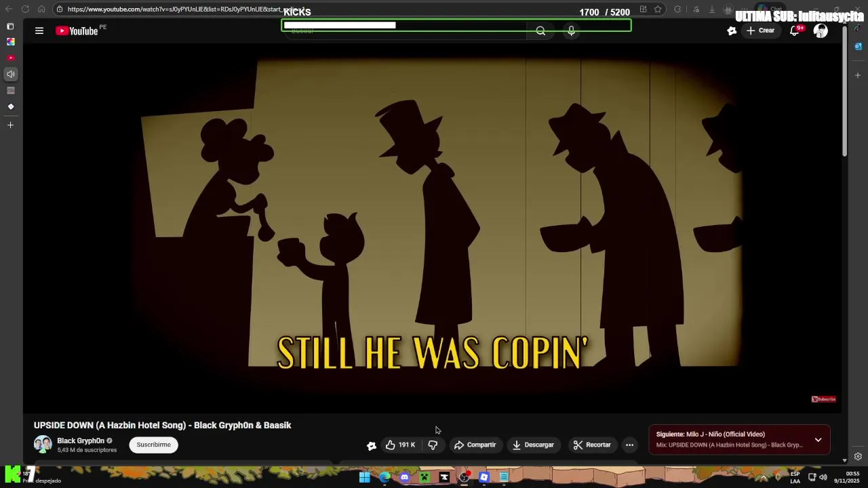The image size is (868, 488).
Task: Click the 5,43 M de suscriptores text
Action: point(87,450)
